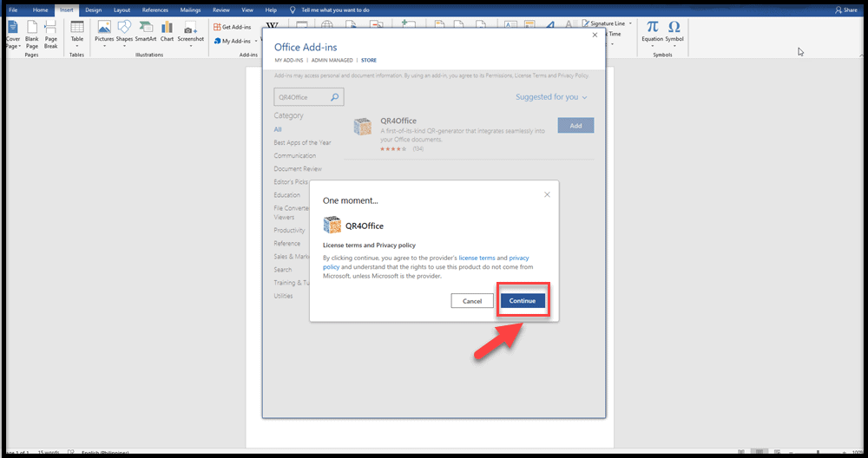Open the My Add-ins dropdown arrow
The image size is (868, 458).
tap(256, 42)
